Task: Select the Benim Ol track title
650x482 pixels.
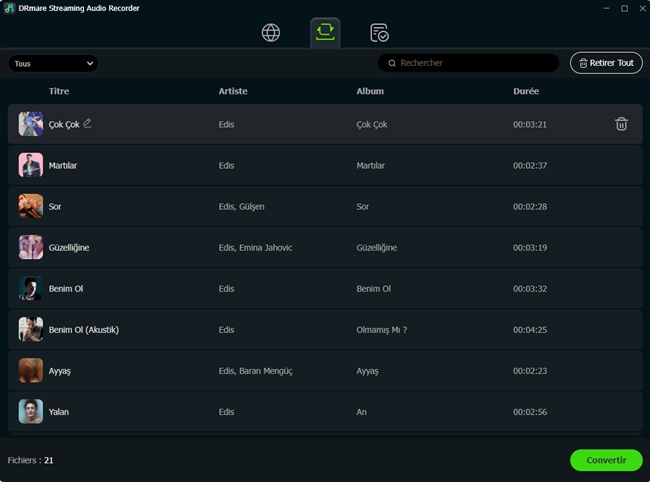Action: [x=66, y=288]
